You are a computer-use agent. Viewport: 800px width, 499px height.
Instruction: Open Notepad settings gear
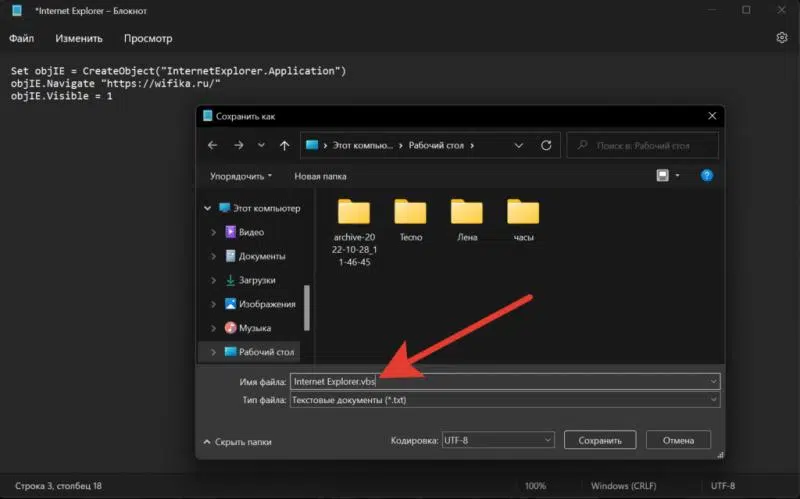[x=782, y=38]
